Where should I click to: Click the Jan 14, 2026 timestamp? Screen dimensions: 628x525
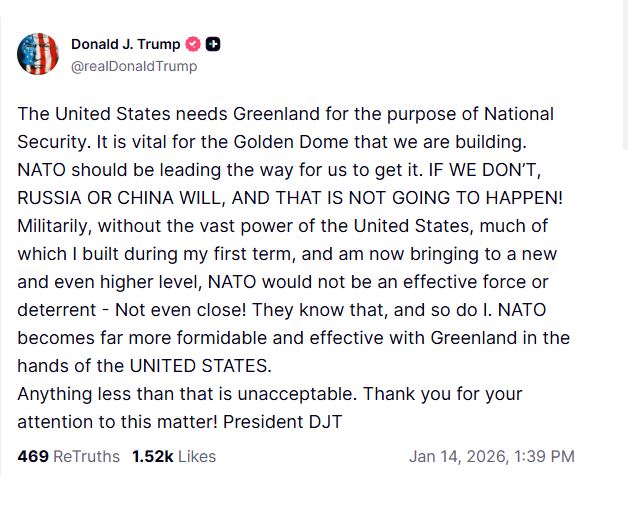pyautogui.click(x=458, y=456)
